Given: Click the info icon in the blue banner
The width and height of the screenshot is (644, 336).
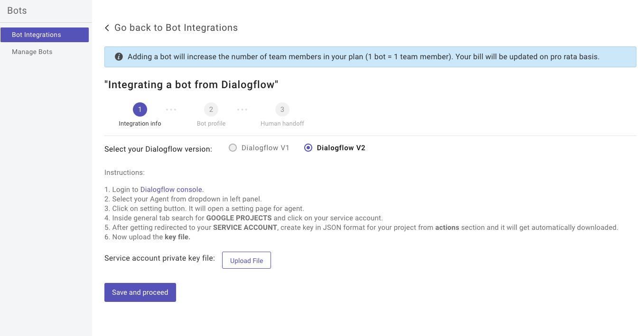Looking at the screenshot, I should 119,57.
